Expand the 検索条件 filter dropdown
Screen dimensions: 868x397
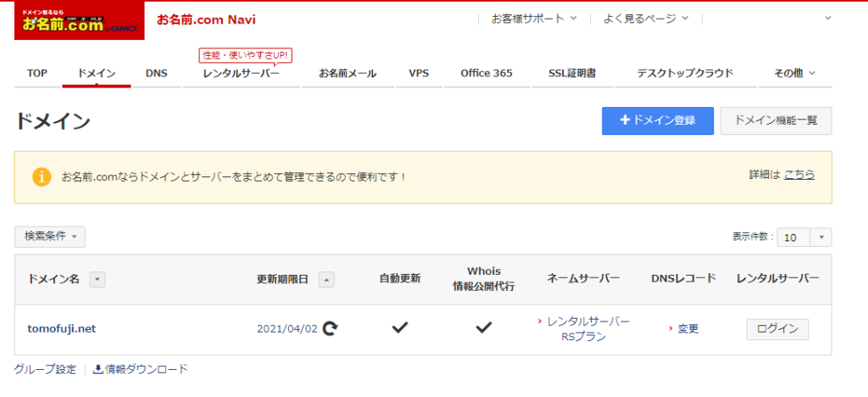click(50, 237)
